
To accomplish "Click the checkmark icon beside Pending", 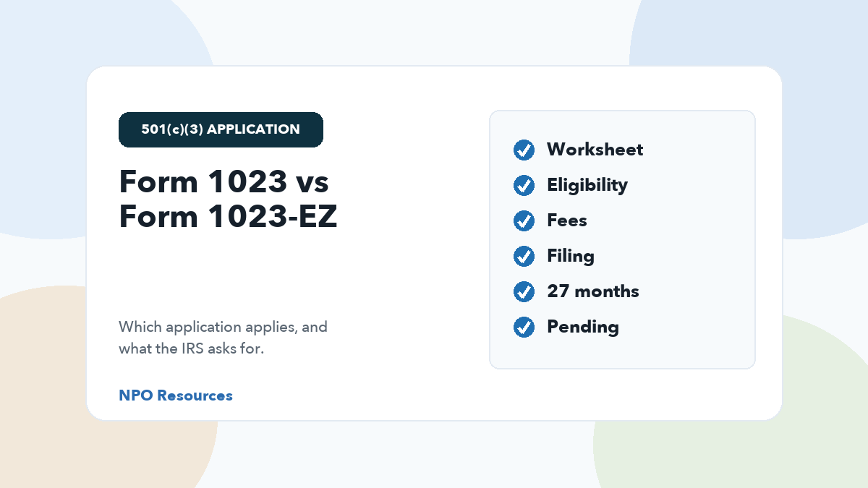I will click(x=524, y=327).
